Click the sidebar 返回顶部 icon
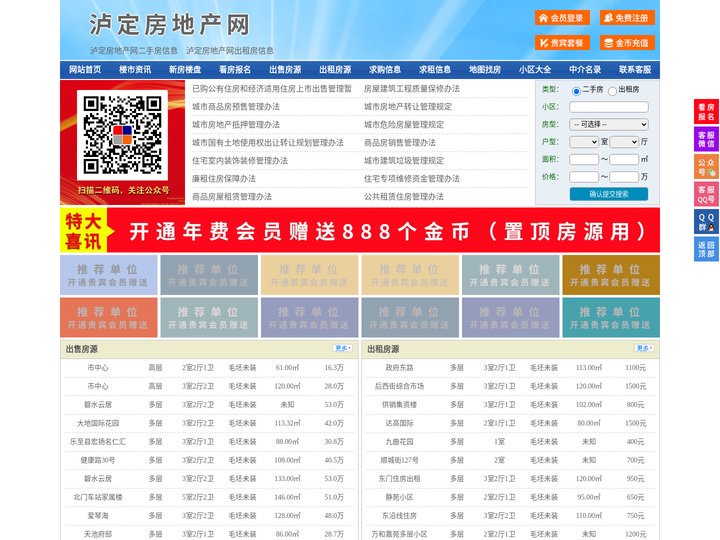 pyautogui.click(x=706, y=249)
